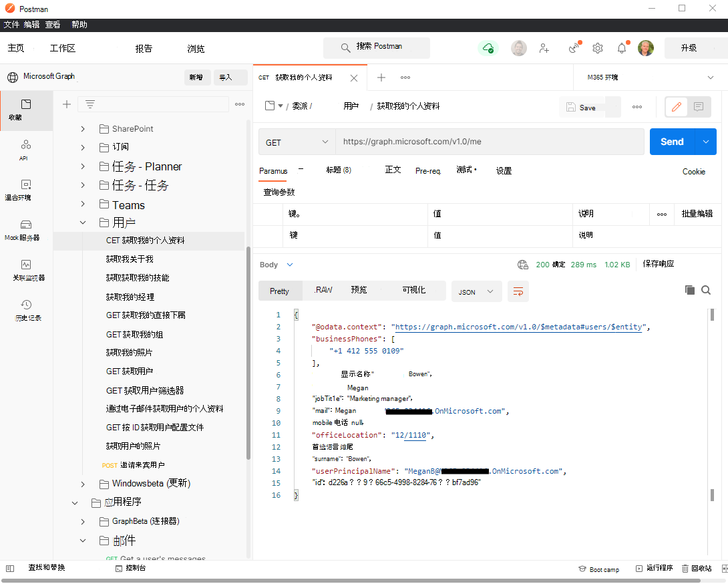
Task: Click the plus icon to create a collection
Action: tap(67, 104)
